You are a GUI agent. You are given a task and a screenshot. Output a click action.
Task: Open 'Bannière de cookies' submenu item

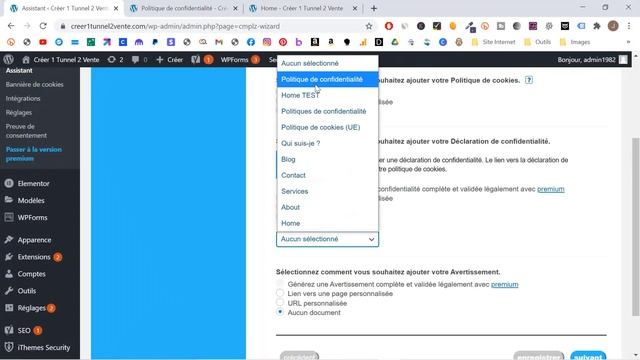coord(35,84)
